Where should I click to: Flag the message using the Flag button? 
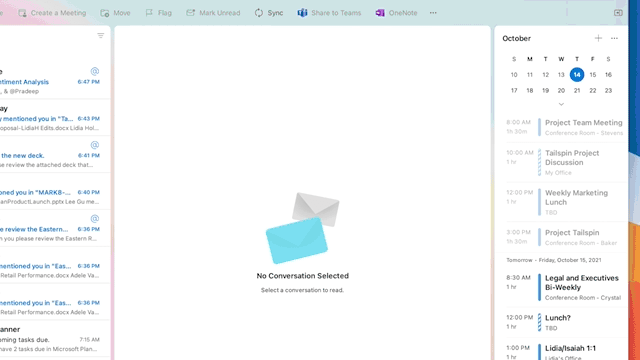(159, 13)
